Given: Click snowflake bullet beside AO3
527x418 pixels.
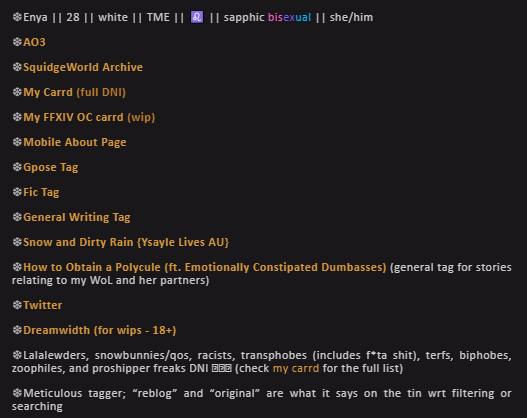Looking at the screenshot, I should [17, 42].
